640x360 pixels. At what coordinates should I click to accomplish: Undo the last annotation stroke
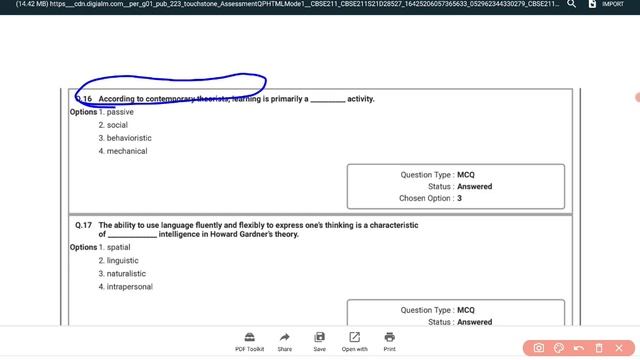click(x=579, y=348)
